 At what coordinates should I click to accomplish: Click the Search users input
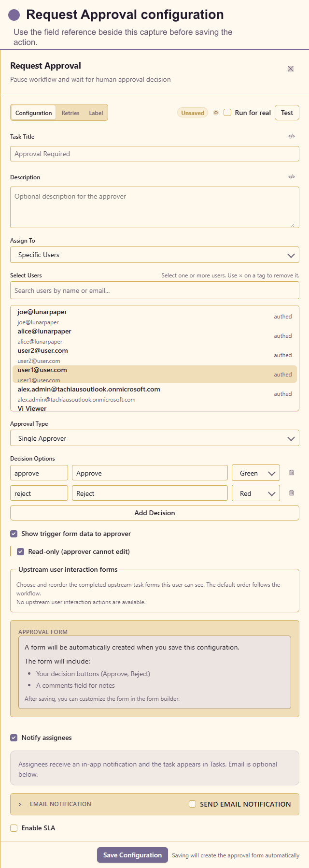coord(154,290)
